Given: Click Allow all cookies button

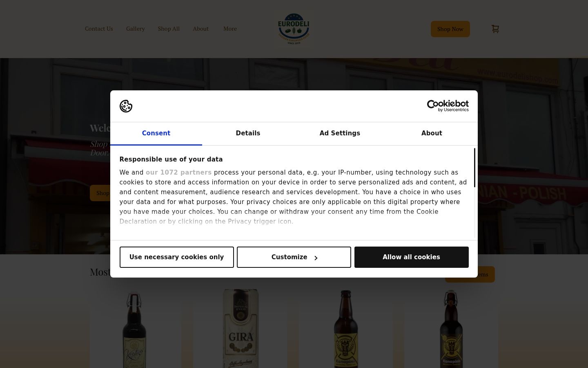Looking at the screenshot, I should 412,257.
